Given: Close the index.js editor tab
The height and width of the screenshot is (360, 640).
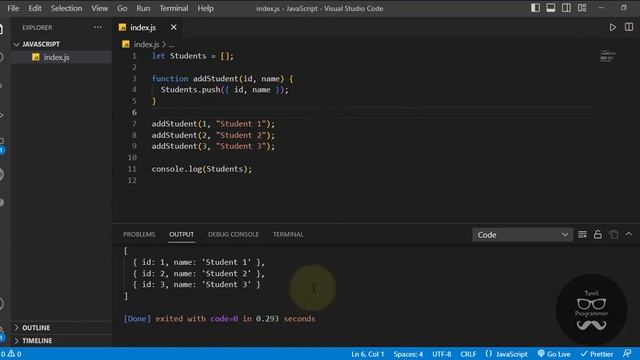Looking at the screenshot, I should (x=173, y=27).
